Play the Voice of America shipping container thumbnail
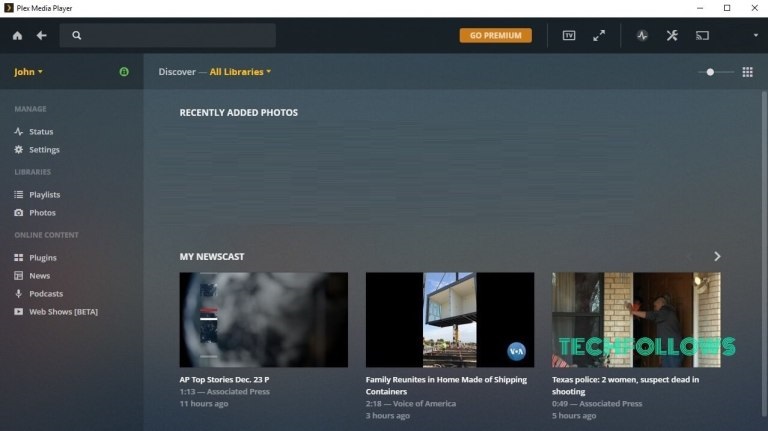The width and height of the screenshot is (768, 431). click(450, 320)
